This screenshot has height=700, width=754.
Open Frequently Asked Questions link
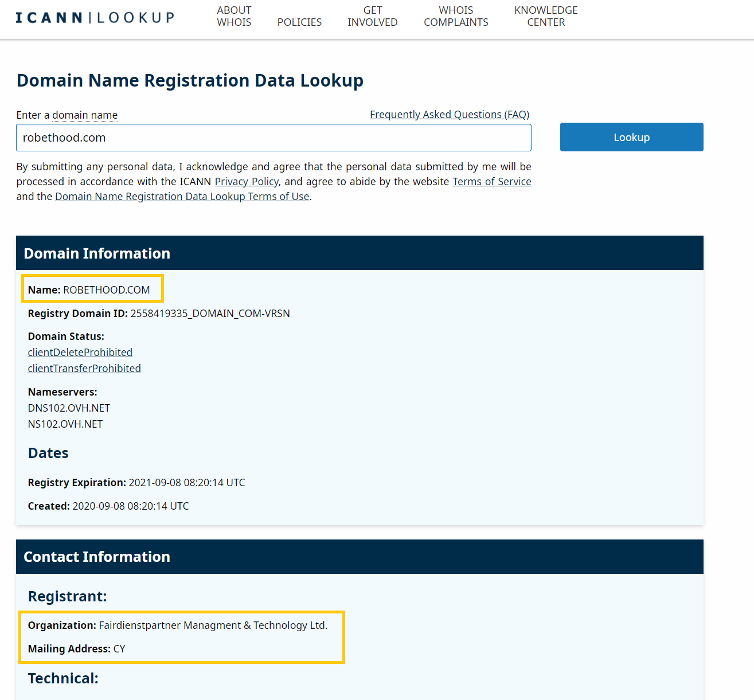click(450, 115)
